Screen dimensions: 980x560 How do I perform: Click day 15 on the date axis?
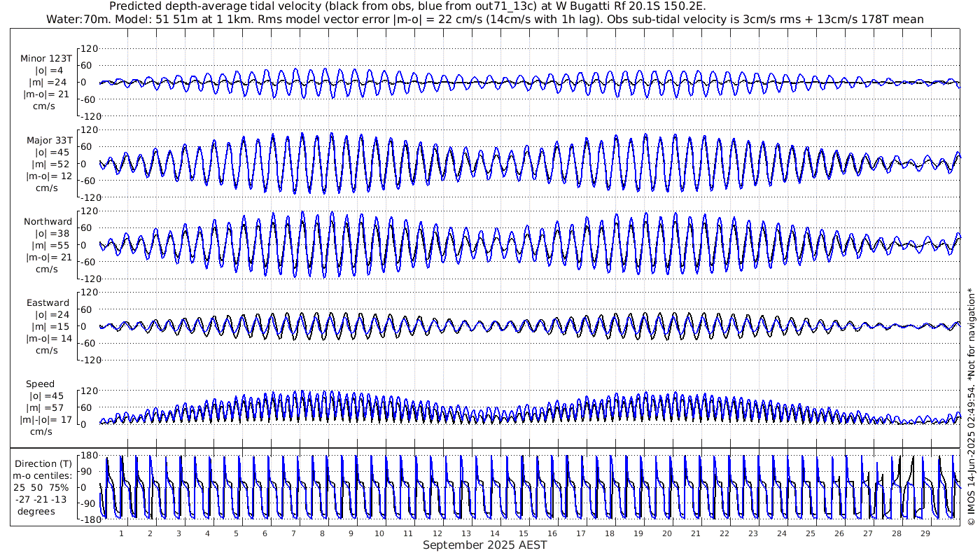click(523, 533)
